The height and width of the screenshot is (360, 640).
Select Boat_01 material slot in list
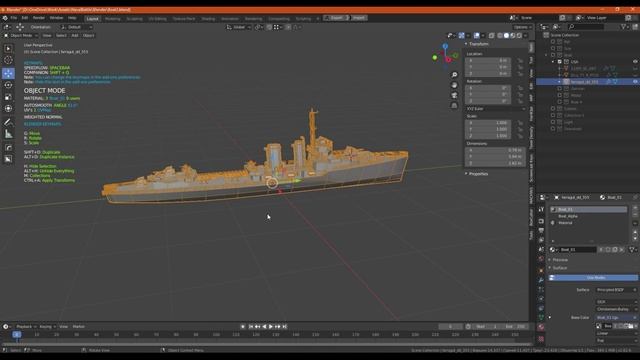click(589, 209)
